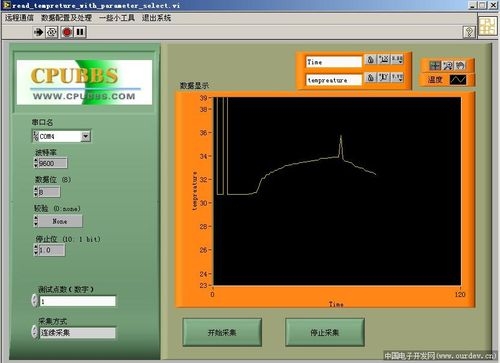Abort execution with red stop icon
This screenshot has height=363, width=500.
pyautogui.click(x=67, y=32)
